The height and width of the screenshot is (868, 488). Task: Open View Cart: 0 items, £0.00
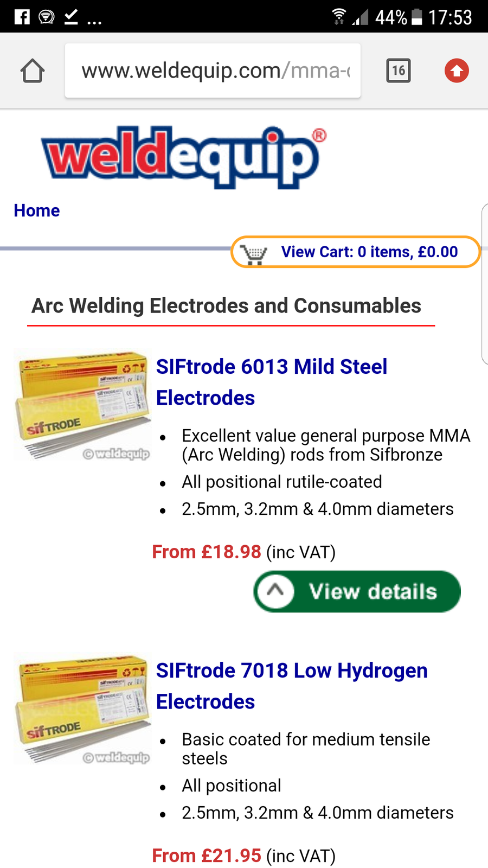click(369, 252)
